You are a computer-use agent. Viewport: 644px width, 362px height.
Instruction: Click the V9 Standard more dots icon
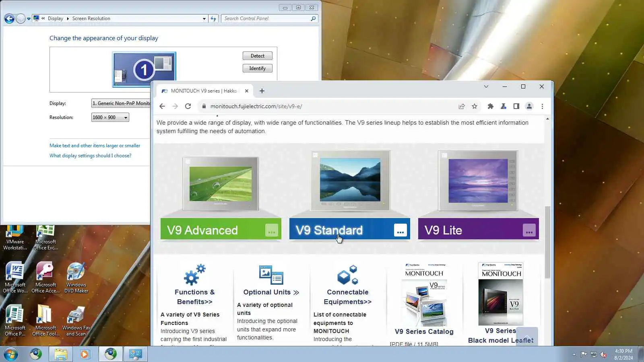[400, 230]
